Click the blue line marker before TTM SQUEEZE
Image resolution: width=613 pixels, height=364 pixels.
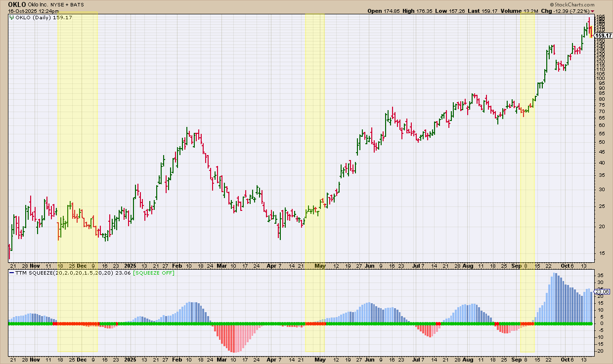pyautogui.click(x=12, y=273)
